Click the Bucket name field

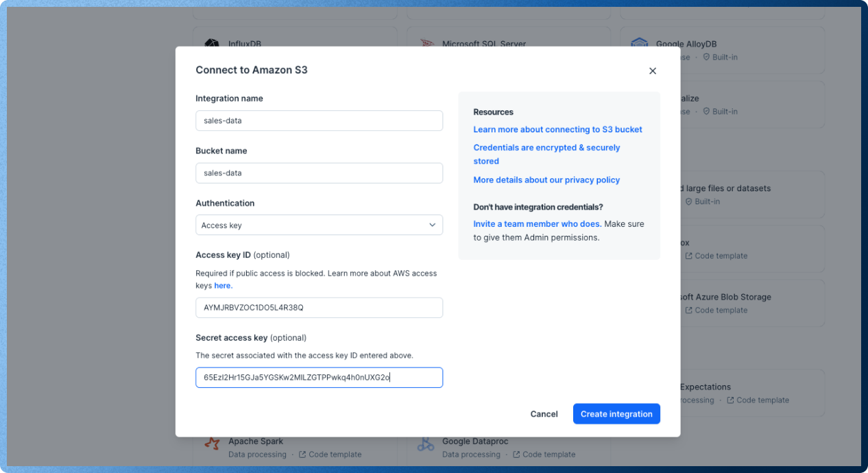pyautogui.click(x=319, y=173)
